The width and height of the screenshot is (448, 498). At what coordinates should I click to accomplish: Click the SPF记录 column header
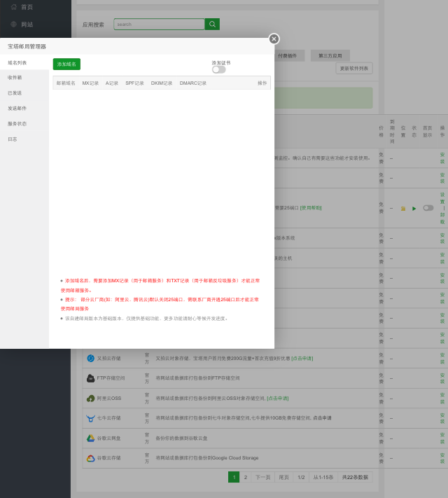pyautogui.click(x=134, y=83)
